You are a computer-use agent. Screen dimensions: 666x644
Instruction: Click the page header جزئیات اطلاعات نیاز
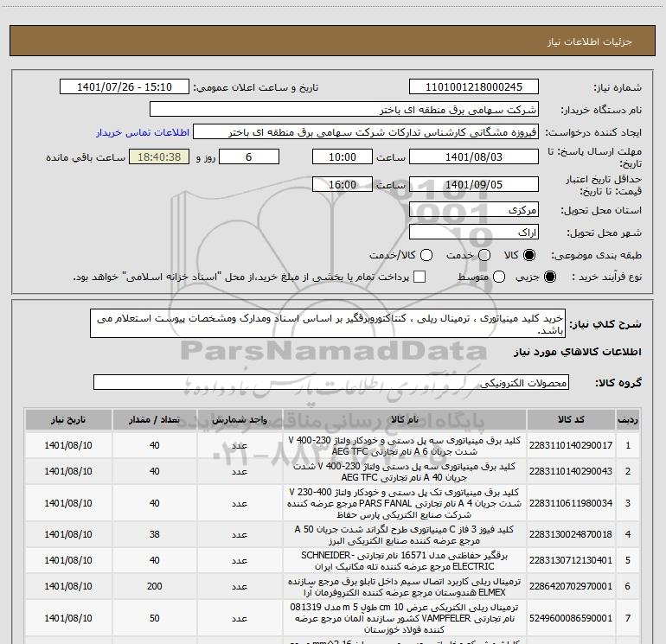coord(589,41)
